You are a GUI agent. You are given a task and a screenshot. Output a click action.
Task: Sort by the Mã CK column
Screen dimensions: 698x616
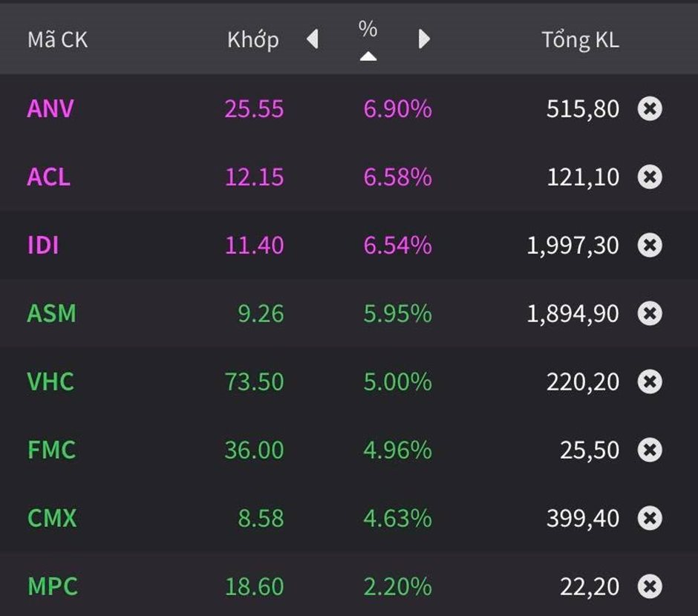(x=57, y=40)
